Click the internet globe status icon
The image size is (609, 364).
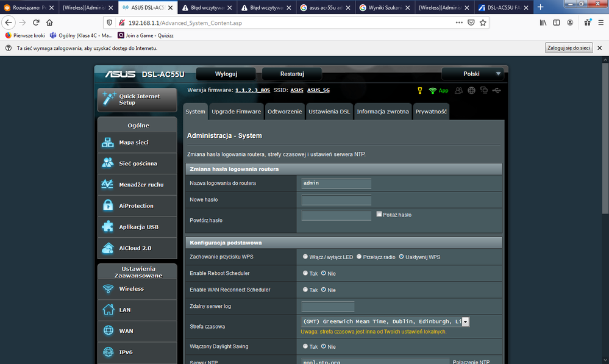point(471,90)
